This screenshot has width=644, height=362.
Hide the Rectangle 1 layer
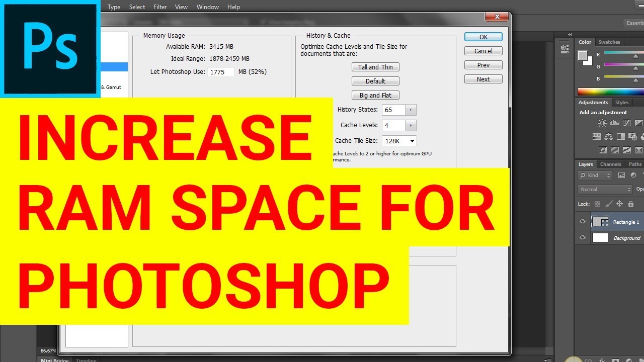tap(583, 222)
